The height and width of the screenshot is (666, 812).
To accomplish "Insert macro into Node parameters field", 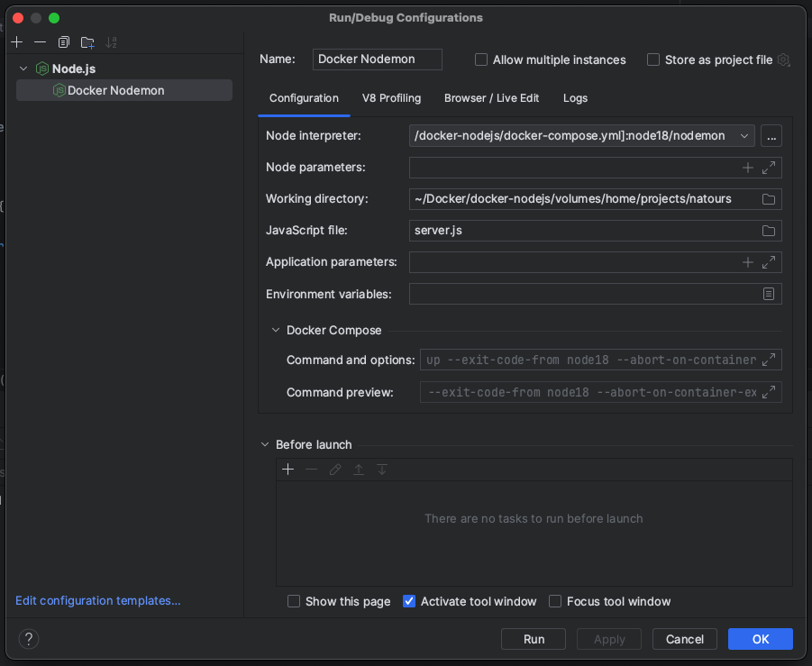I will (747, 168).
